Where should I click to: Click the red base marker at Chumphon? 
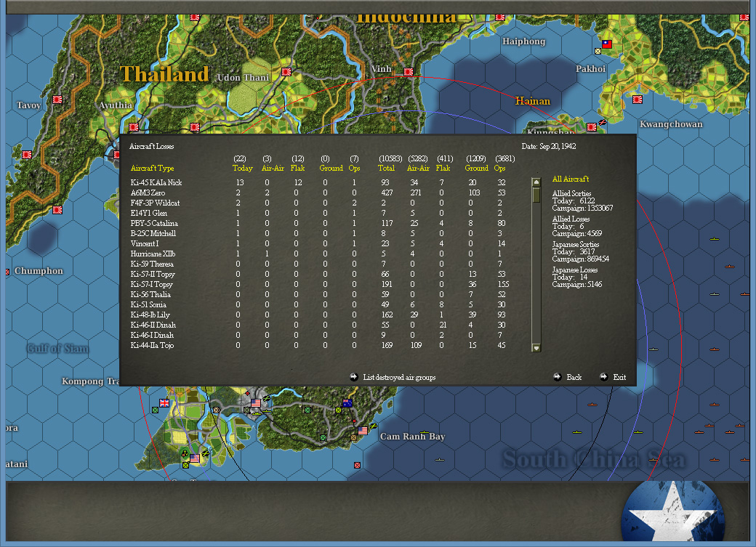point(7,272)
